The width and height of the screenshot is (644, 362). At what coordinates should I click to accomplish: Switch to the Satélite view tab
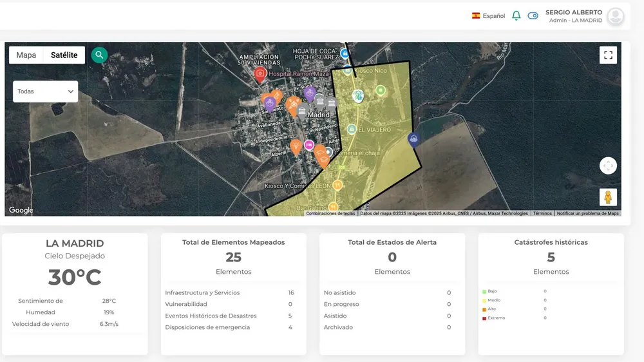point(64,55)
